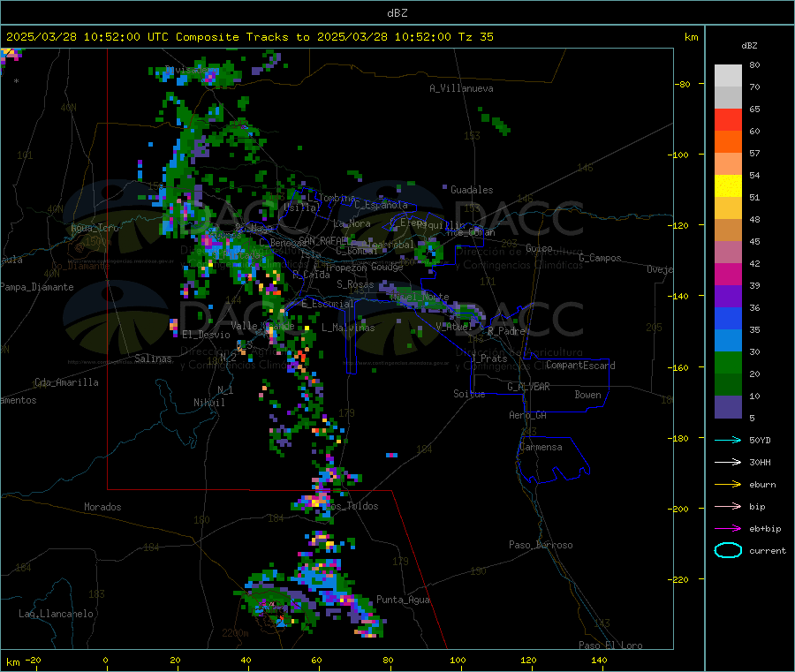Click the El_Desvio map label

(x=206, y=335)
